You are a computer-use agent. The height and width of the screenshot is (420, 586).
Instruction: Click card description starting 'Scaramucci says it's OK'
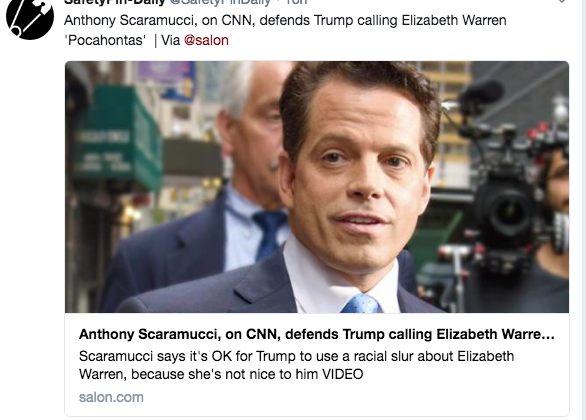[296, 365]
